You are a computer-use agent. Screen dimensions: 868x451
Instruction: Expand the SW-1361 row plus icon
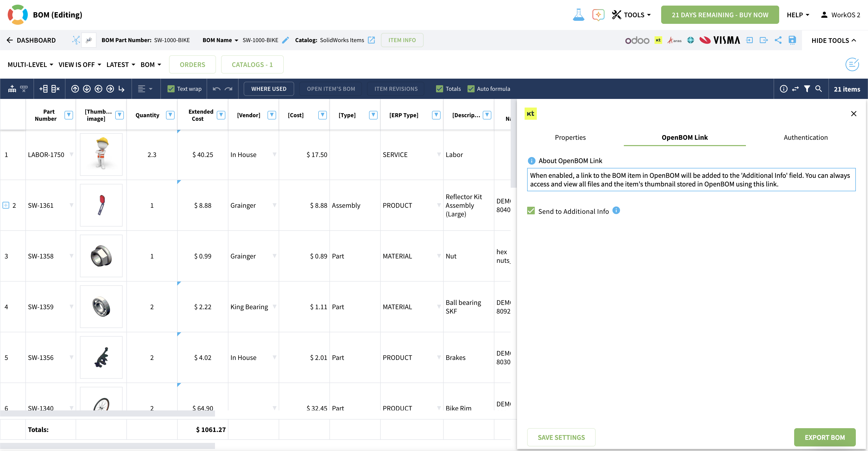tap(6, 205)
